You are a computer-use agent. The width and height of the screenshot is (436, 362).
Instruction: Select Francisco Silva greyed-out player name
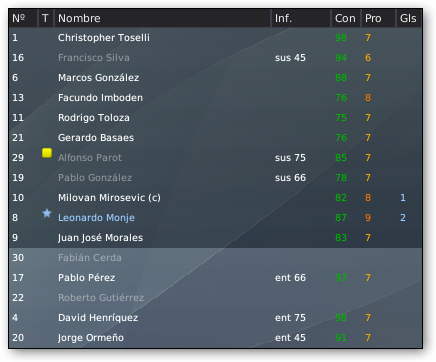(x=94, y=58)
